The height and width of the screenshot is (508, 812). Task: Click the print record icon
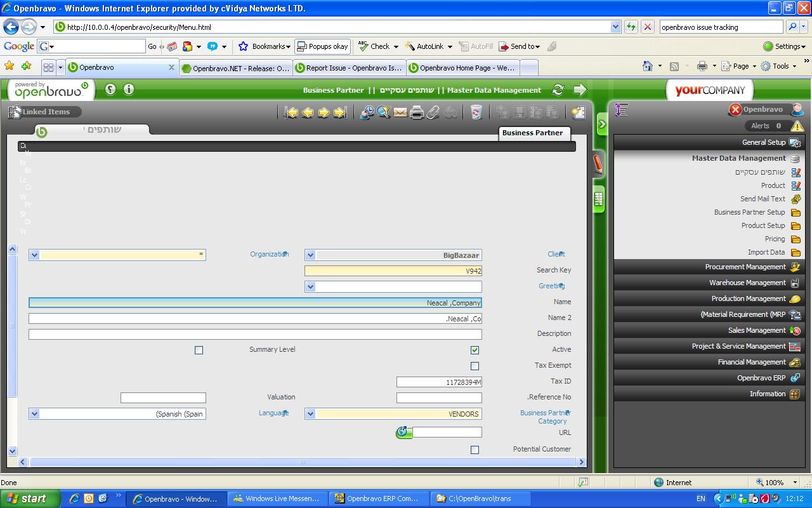pos(417,112)
